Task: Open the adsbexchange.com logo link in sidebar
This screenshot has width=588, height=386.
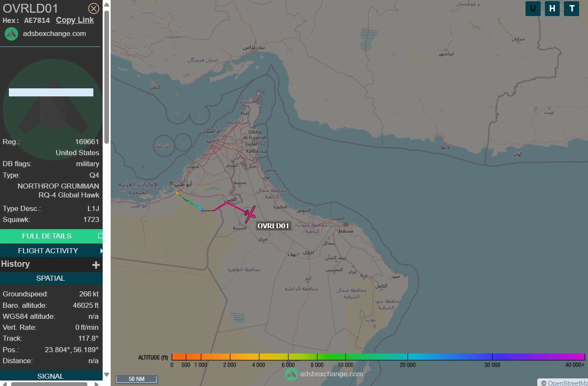Action: [54, 33]
